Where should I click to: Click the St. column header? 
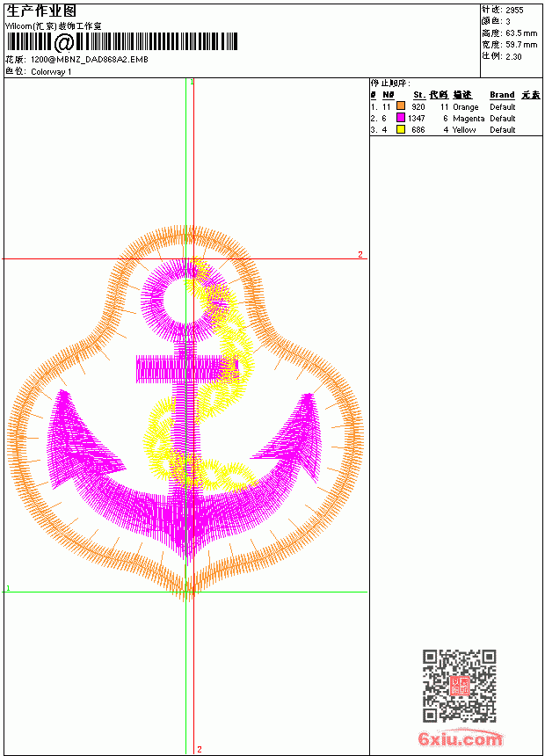pyautogui.click(x=419, y=95)
